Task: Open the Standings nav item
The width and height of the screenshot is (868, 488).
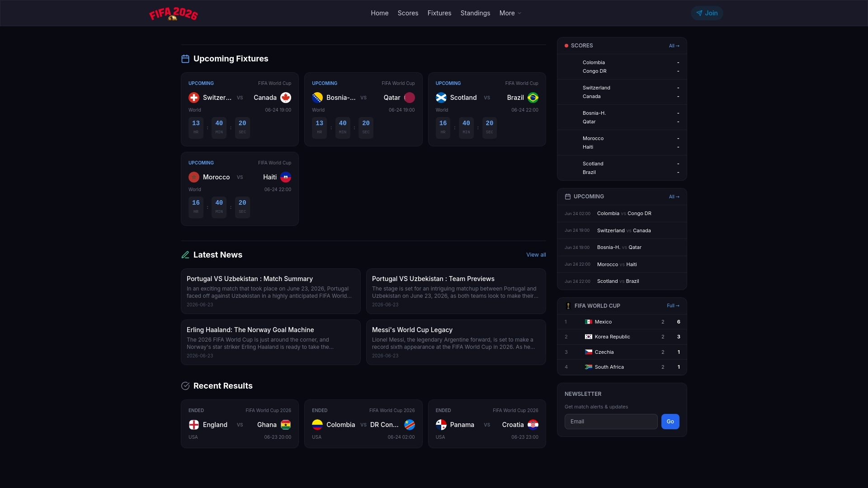Action: pyautogui.click(x=475, y=13)
